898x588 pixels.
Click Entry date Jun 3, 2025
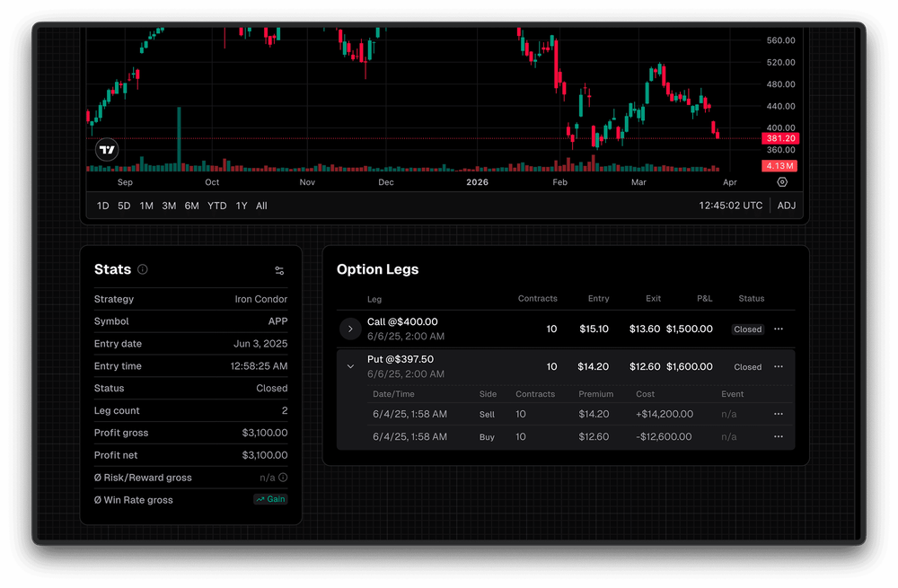click(260, 344)
